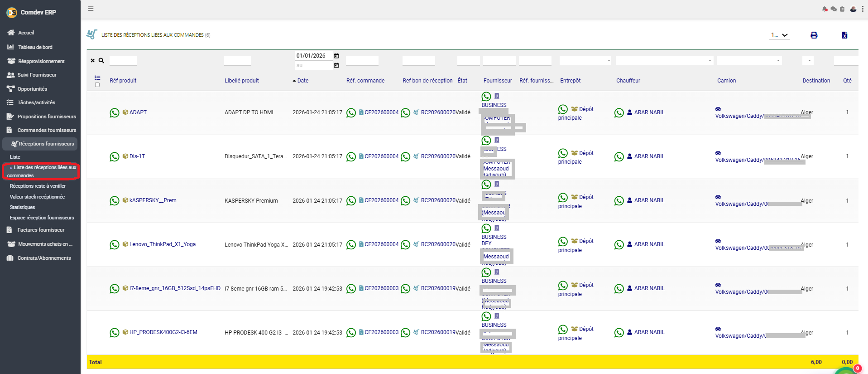Sort by Date column header
The height and width of the screenshot is (374, 868).
tap(303, 81)
